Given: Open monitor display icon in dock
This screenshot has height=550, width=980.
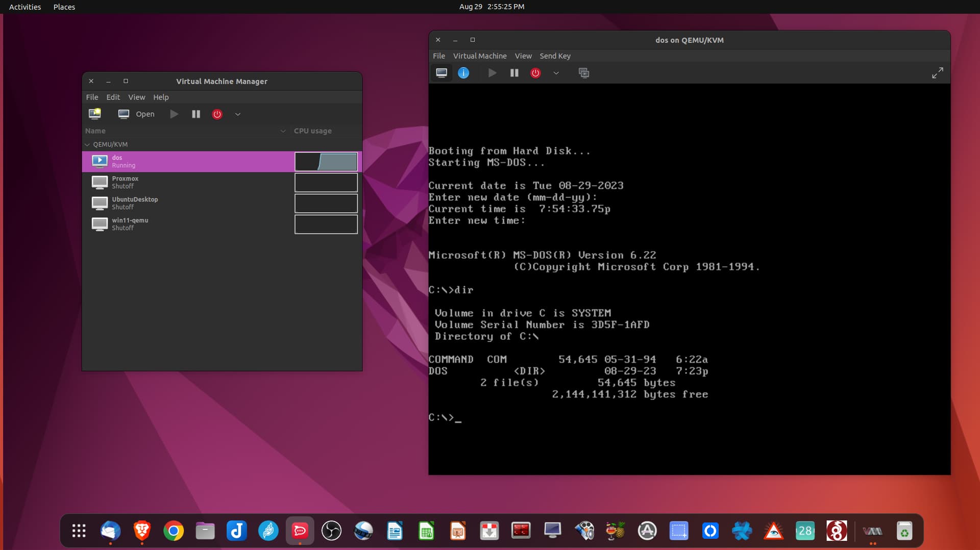Looking at the screenshot, I should 553,531.
